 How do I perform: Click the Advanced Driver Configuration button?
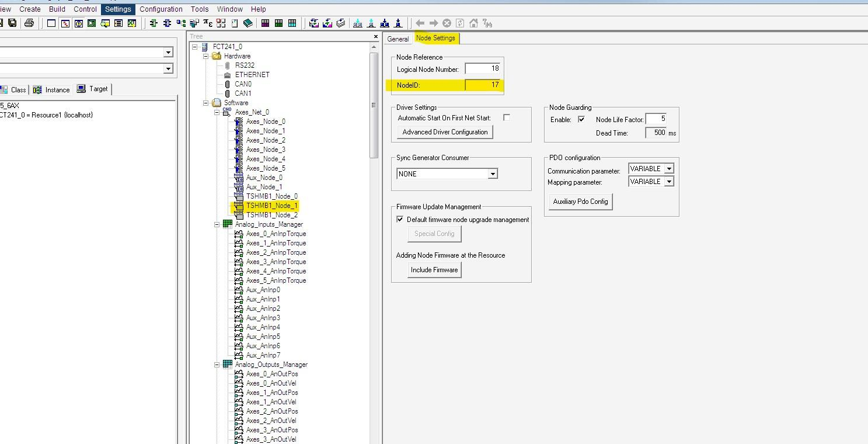[445, 132]
